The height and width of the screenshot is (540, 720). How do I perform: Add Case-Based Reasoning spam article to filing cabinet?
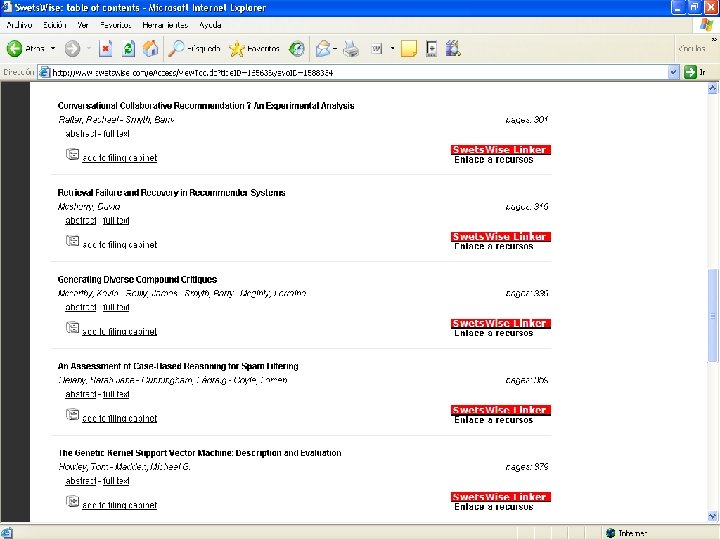tap(119, 418)
